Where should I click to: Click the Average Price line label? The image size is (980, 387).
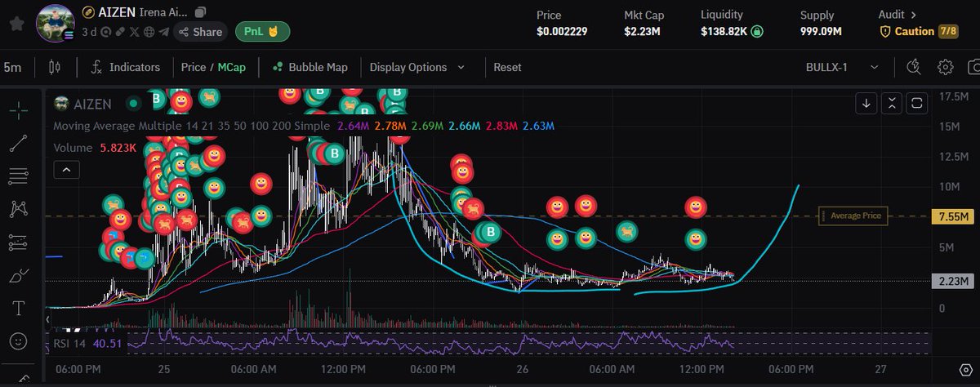click(855, 216)
